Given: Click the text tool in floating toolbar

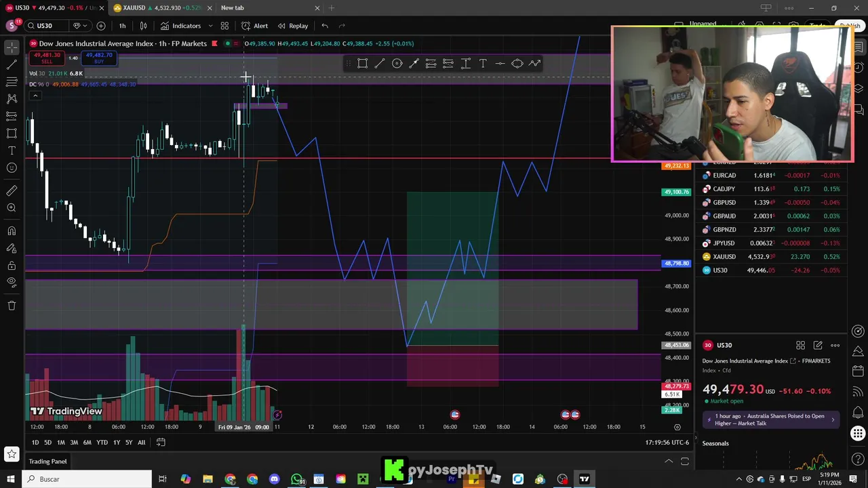Looking at the screenshot, I should pos(483,64).
